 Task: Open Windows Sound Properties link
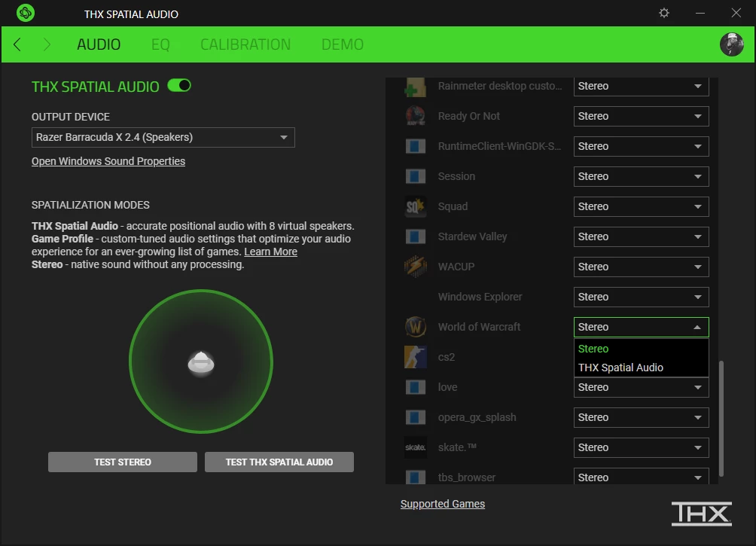pos(108,161)
